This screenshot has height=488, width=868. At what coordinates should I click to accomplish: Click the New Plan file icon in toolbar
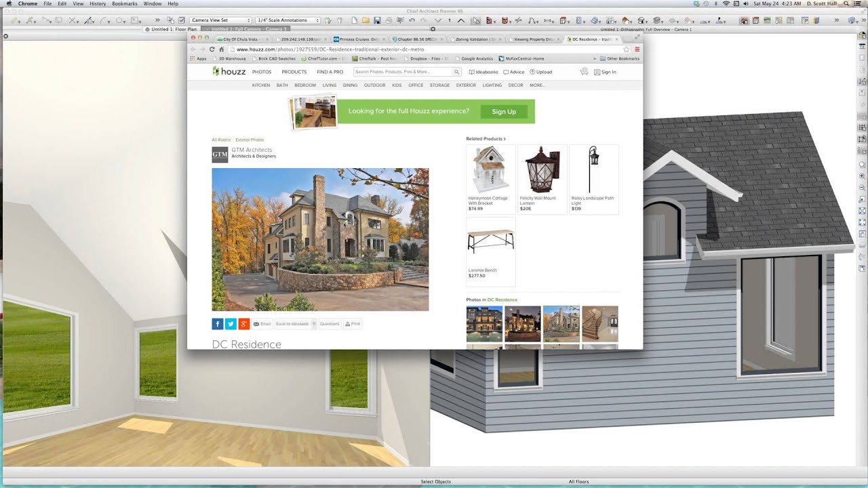click(353, 20)
